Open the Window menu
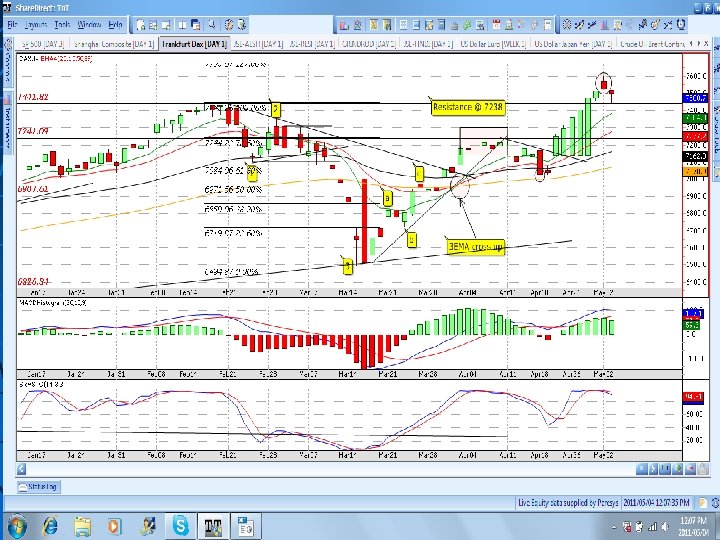 pyautogui.click(x=89, y=25)
